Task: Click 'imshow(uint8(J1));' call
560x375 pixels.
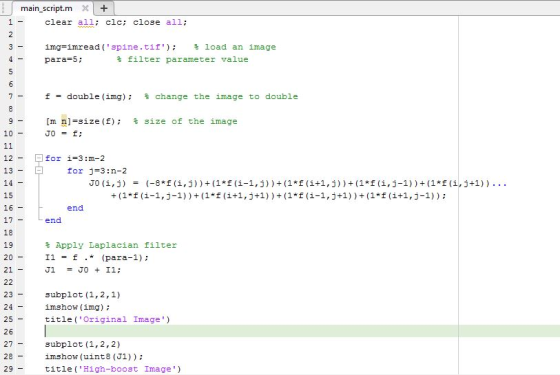Action: [94, 356]
